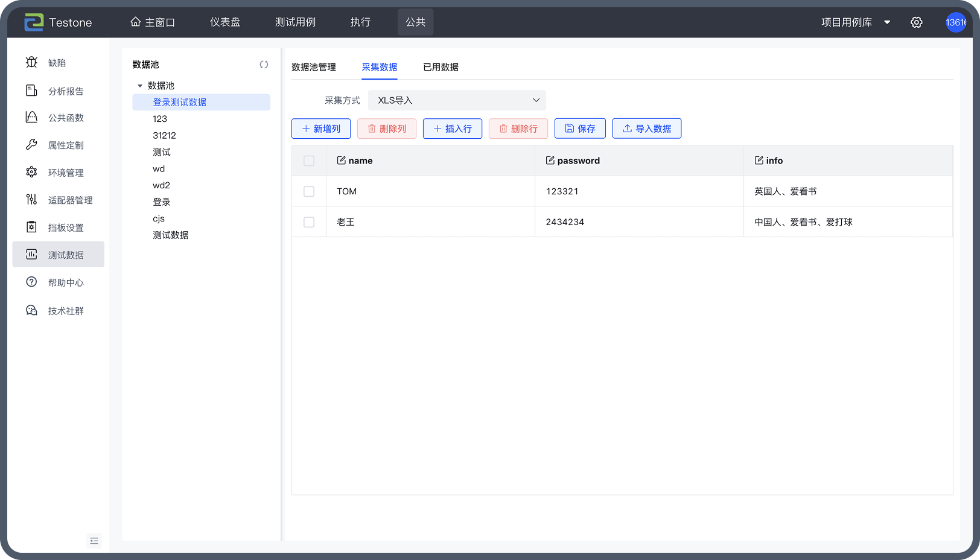Select the wd2 data pool tree item
The image size is (980, 560).
[x=161, y=185]
